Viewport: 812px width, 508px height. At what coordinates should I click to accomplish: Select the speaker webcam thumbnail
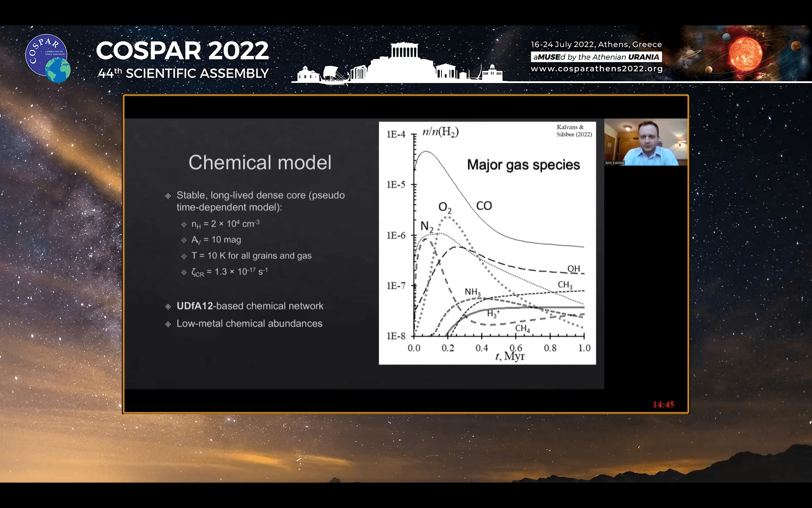[646, 142]
